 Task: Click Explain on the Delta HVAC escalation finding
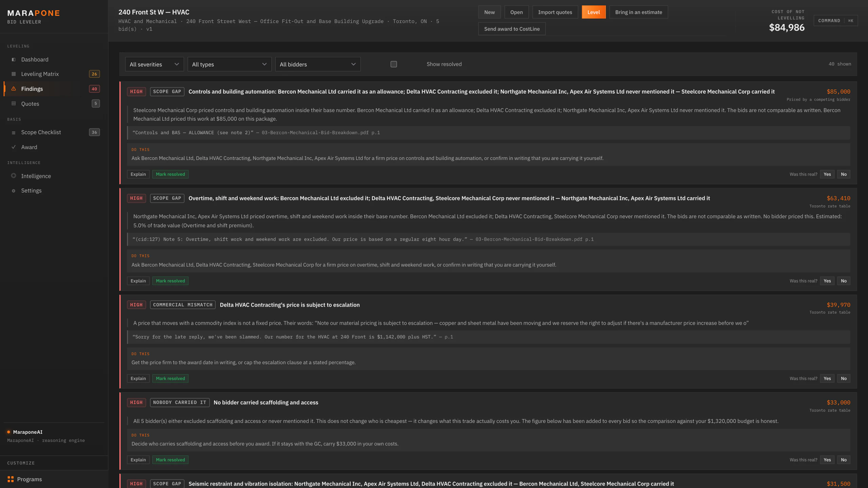click(x=138, y=379)
